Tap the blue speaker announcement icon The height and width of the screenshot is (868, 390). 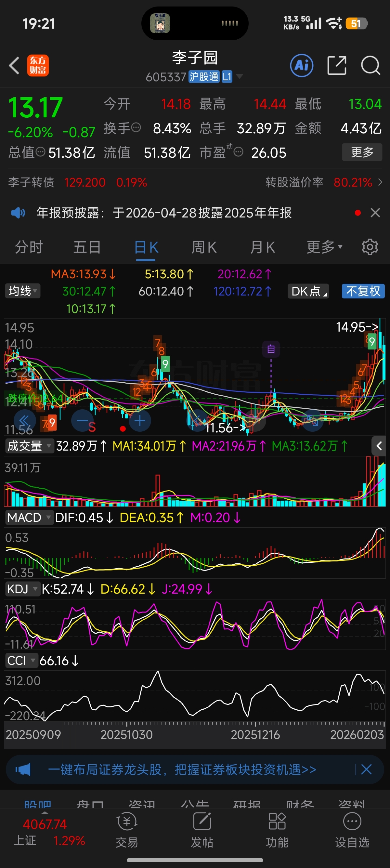(18, 213)
